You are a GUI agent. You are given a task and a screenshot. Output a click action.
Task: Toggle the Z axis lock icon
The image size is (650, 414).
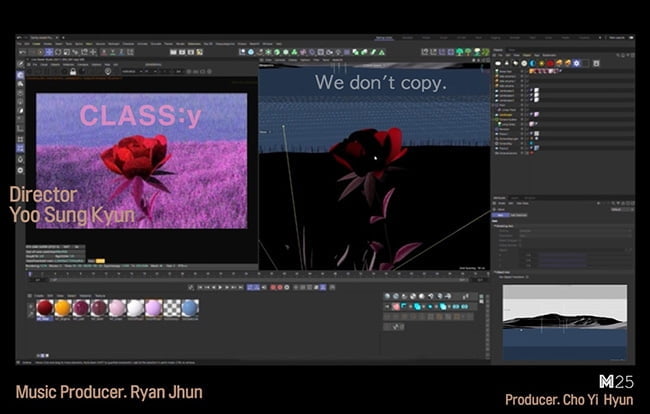(x=121, y=52)
